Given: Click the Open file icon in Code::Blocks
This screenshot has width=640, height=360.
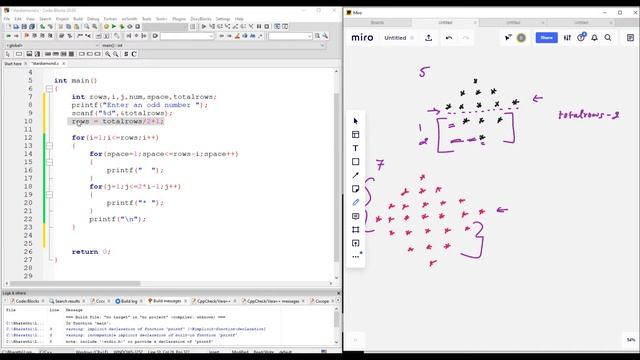Looking at the screenshot, I should pos(16,27).
